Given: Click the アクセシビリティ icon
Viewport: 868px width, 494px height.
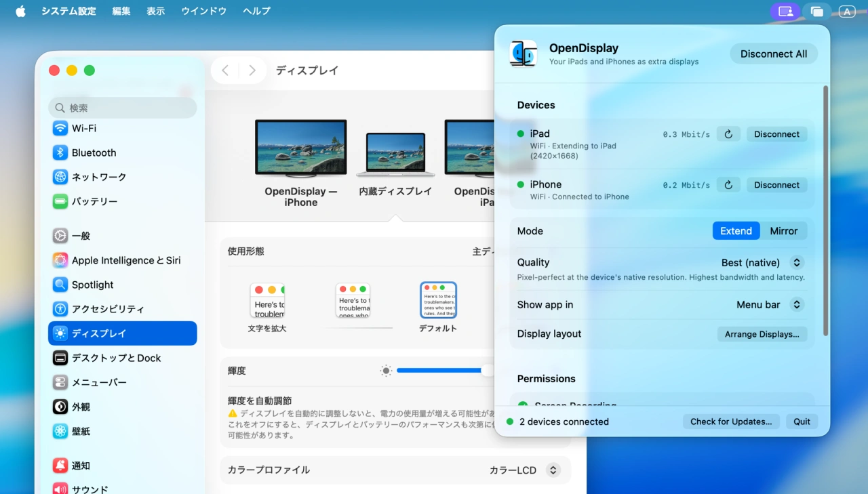Looking at the screenshot, I should (x=60, y=309).
